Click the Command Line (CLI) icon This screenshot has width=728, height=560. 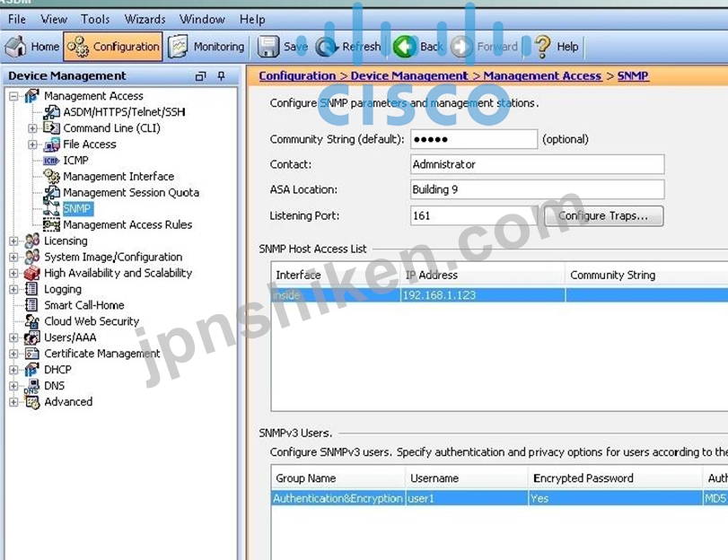point(51,127)
